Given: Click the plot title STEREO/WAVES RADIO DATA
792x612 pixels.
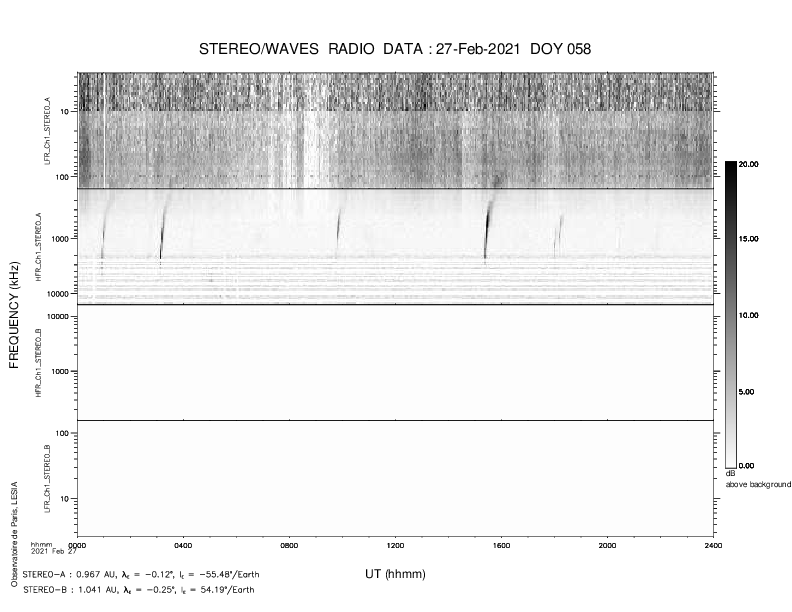Looking at the screenshot, I should [311, 49].
